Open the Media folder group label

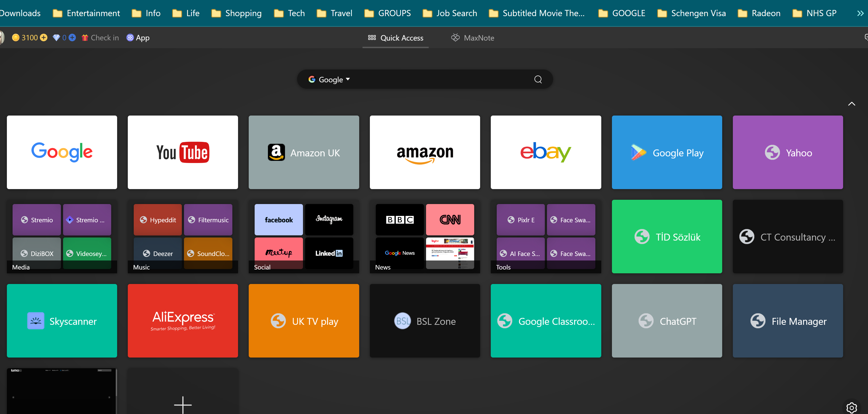(x=21, y=267)
